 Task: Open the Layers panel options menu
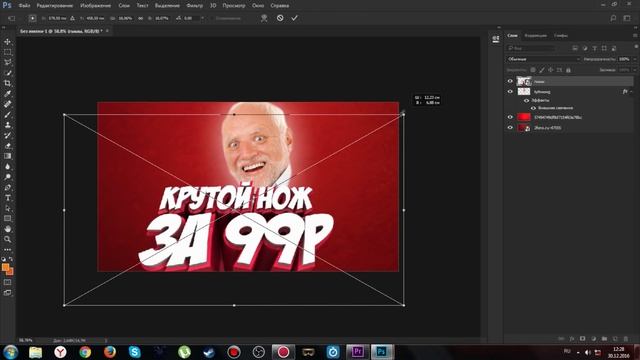click(x=635, y=36)
